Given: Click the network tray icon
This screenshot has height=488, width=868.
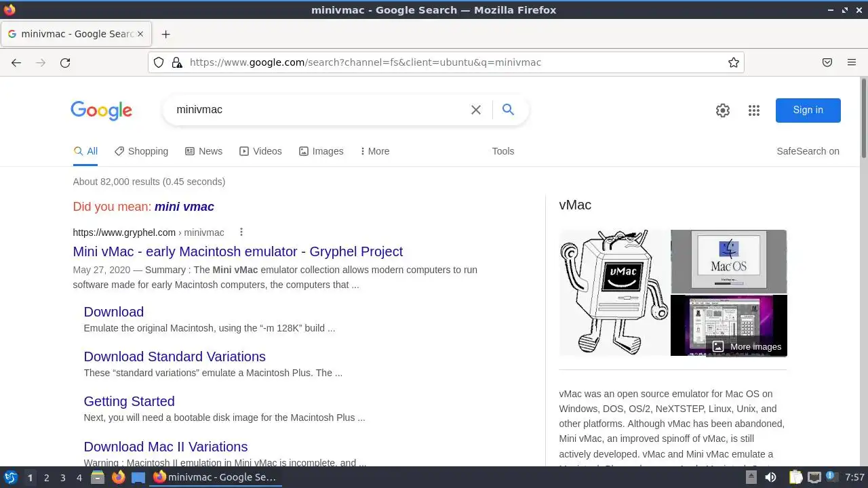Looking at the screenshot, I should pyautogui.click(x=814, y=477).
